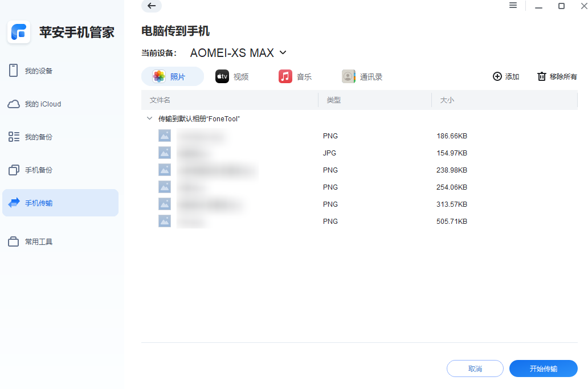Switch to the 视频 (Video) tab

click(232, 76)
